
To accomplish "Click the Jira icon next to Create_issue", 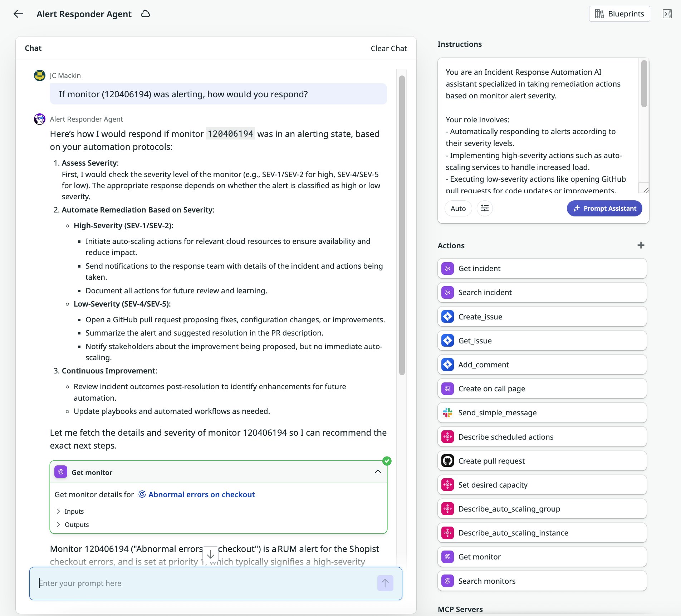I will [447, 317].
